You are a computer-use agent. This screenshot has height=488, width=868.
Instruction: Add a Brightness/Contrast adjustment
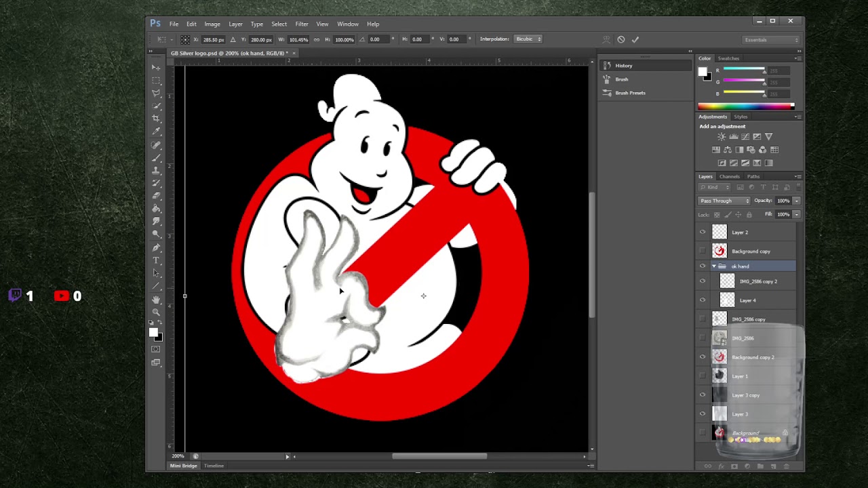722,137
